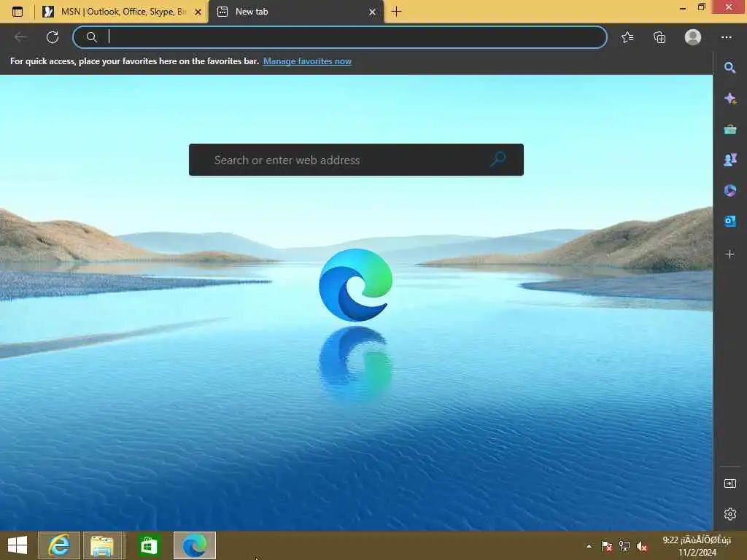The image size is (747, 560).
Task: Click the Search or enter web address box
Action: (356, 160)
